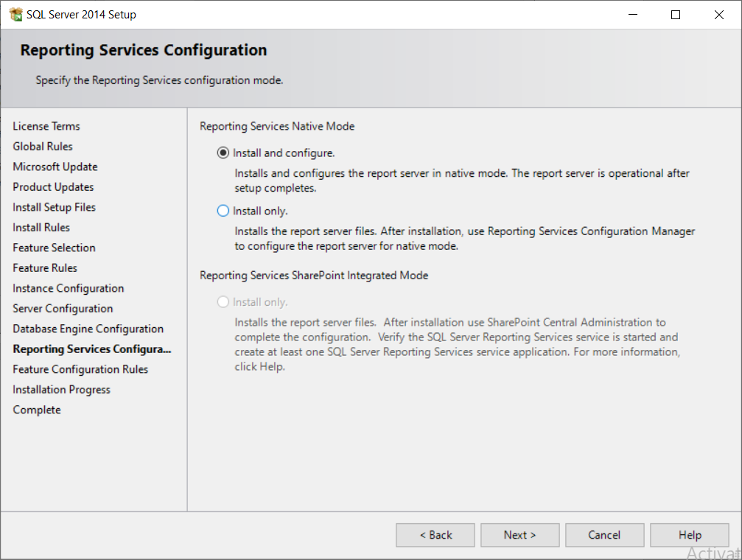
Task: Maximize the setup window
Action: (x=676, y=15)
